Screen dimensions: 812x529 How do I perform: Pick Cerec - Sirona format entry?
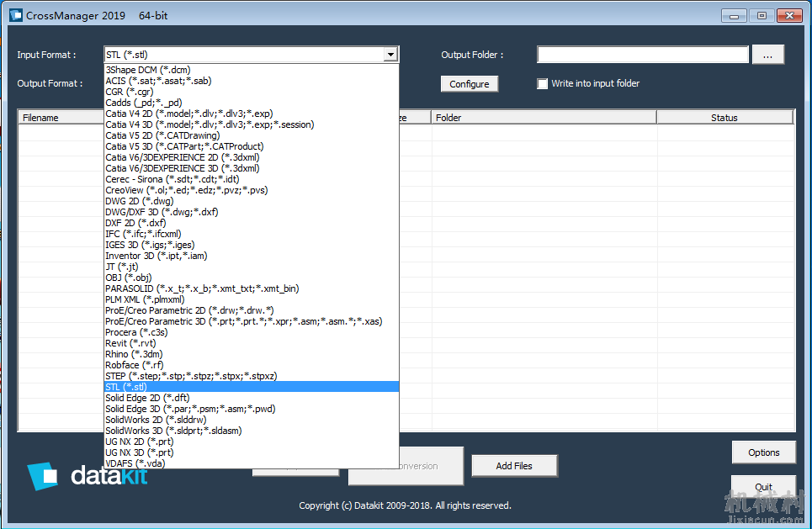coord(252,179)
